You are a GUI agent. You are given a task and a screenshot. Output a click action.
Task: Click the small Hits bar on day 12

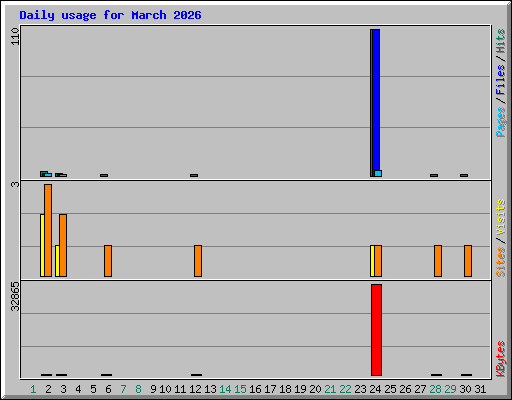(x=194, y=175)
